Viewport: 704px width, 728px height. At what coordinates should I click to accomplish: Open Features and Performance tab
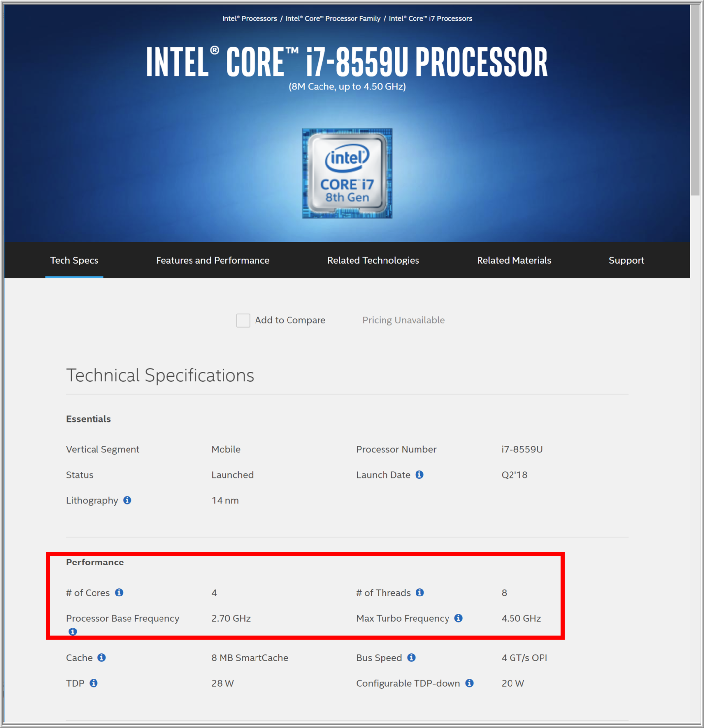click(x=213, y=260)
